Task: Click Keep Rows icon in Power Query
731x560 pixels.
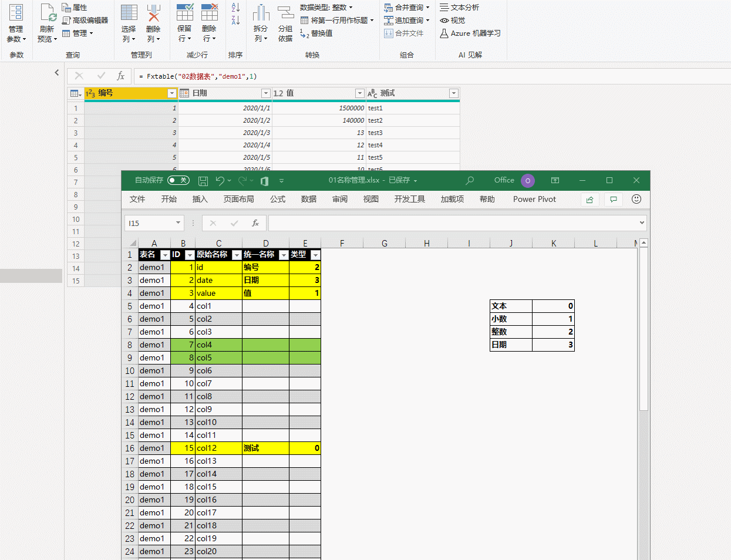Action: point(184,12)
